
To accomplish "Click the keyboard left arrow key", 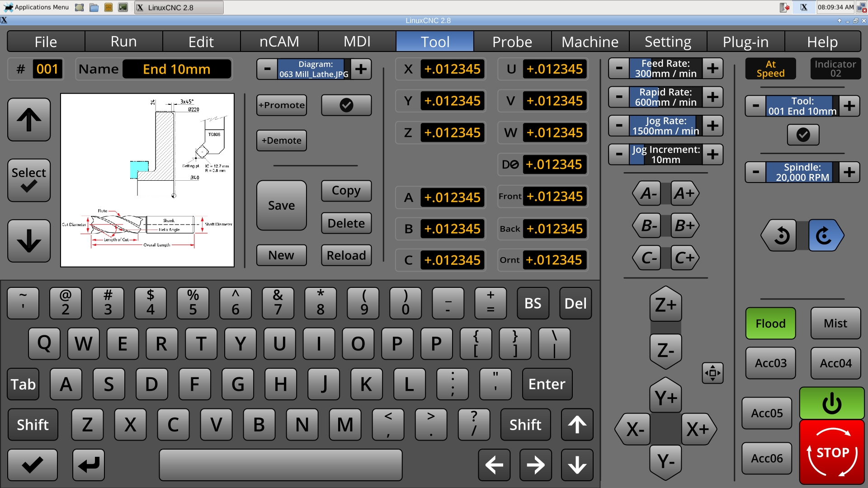I will [x=494, y=465].
